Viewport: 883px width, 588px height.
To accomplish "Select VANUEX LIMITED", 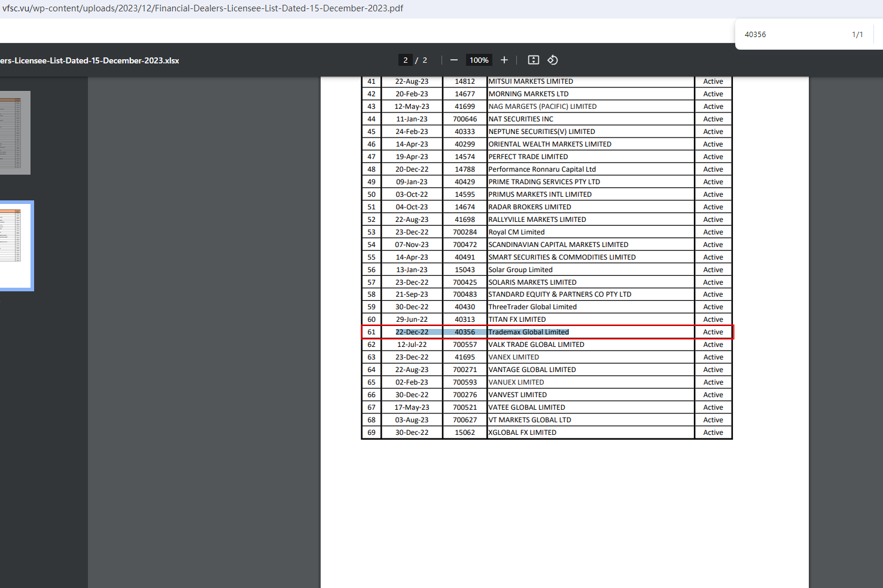I will point(516,382).
